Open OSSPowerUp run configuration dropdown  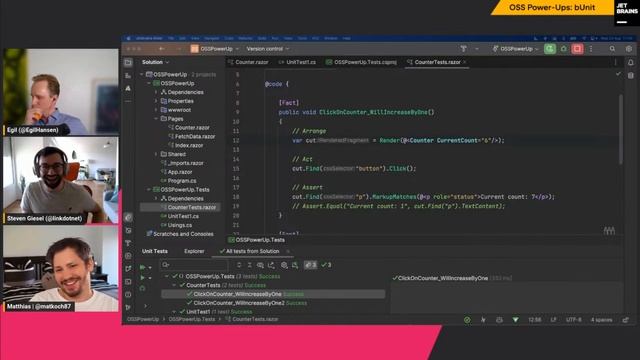(516, 49)
